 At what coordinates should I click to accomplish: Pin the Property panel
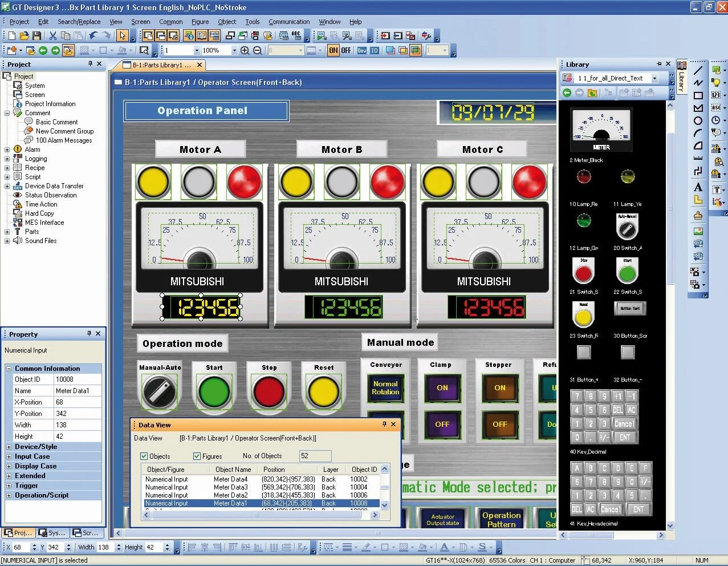point(90,334)
